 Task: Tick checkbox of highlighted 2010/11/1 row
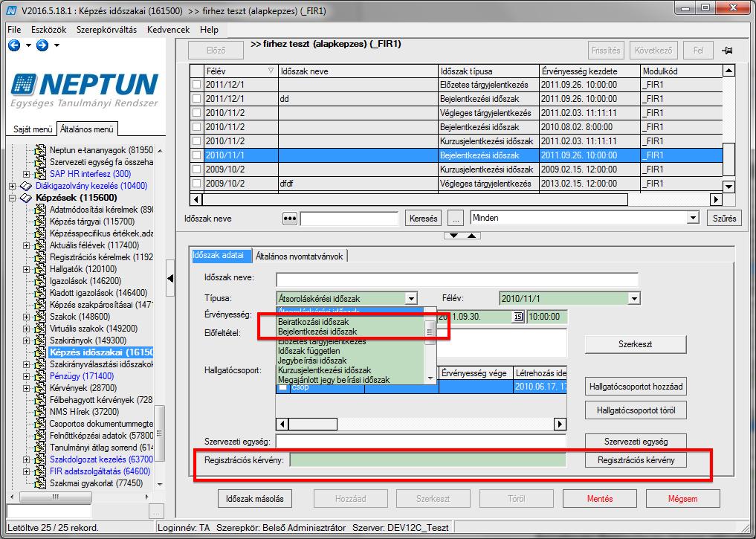[197, 155]
